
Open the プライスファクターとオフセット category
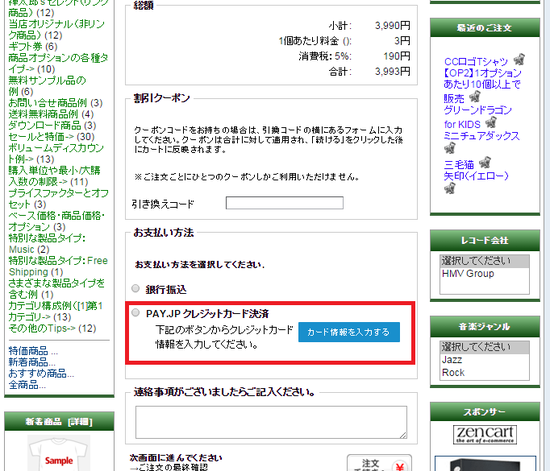[59, 199]
